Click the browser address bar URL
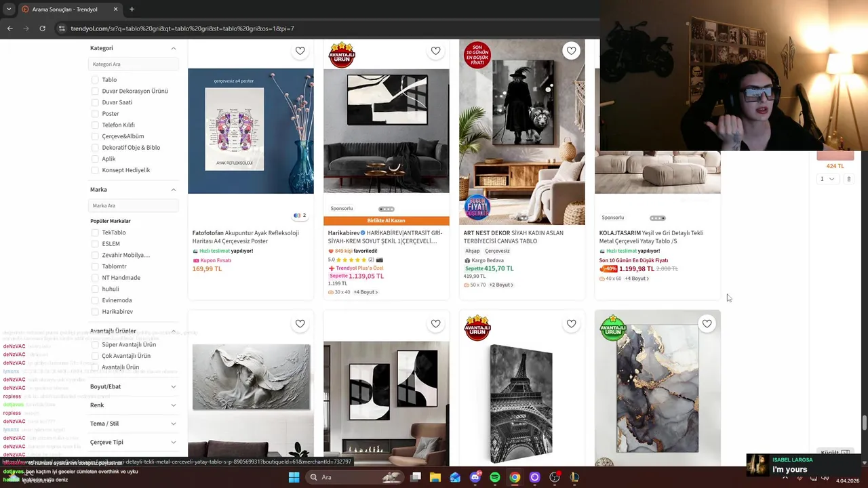The width and height of the screenshot is (868, 488). tap(182, 28)
